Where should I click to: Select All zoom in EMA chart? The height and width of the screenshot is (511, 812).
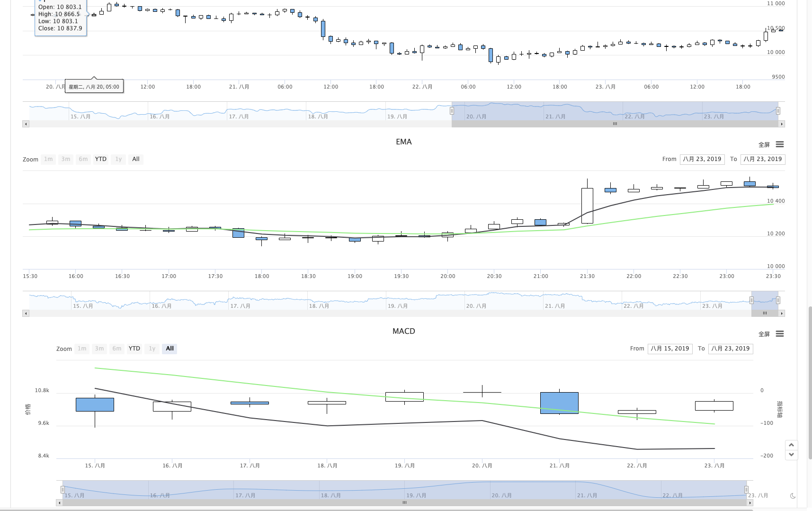click(136, 159)
